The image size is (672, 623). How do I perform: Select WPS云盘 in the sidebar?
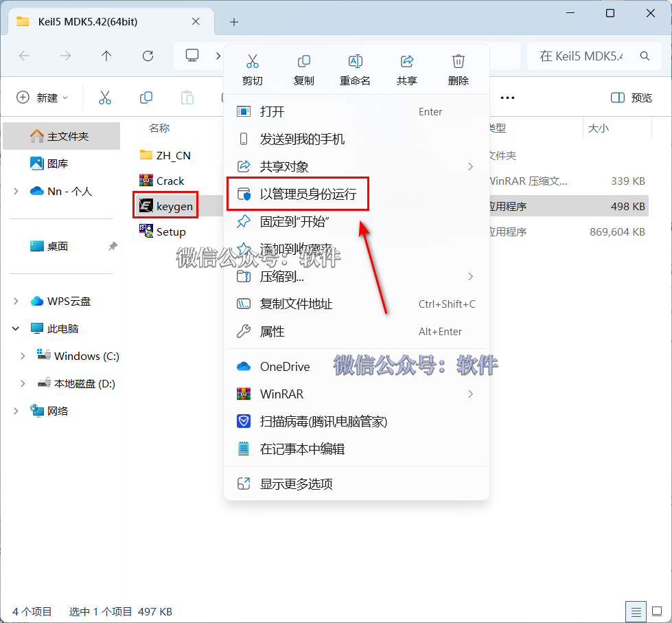click(61, 302)
